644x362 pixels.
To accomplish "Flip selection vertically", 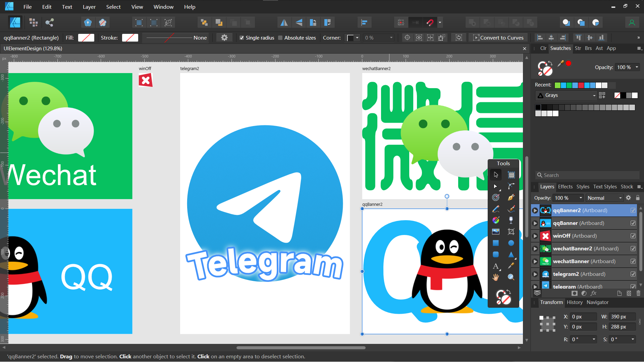I will point(299,22).
